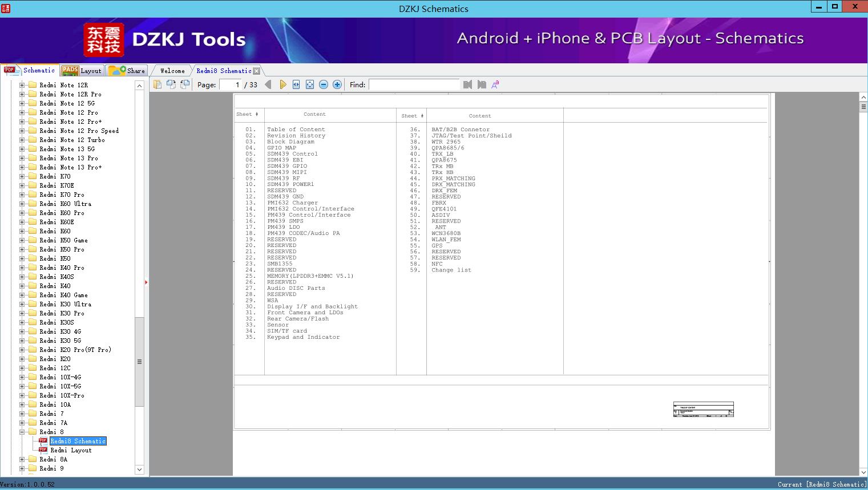Go to previous page arrow
868x490 pixels.
268,84
